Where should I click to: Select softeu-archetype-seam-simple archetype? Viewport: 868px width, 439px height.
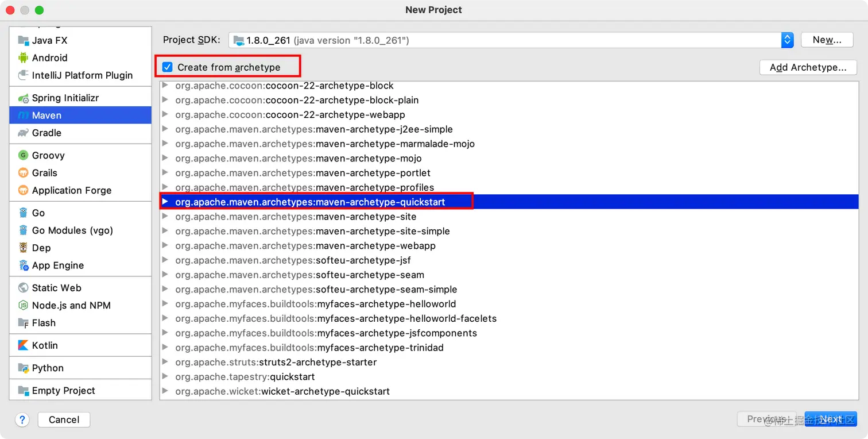pos(509,290)
